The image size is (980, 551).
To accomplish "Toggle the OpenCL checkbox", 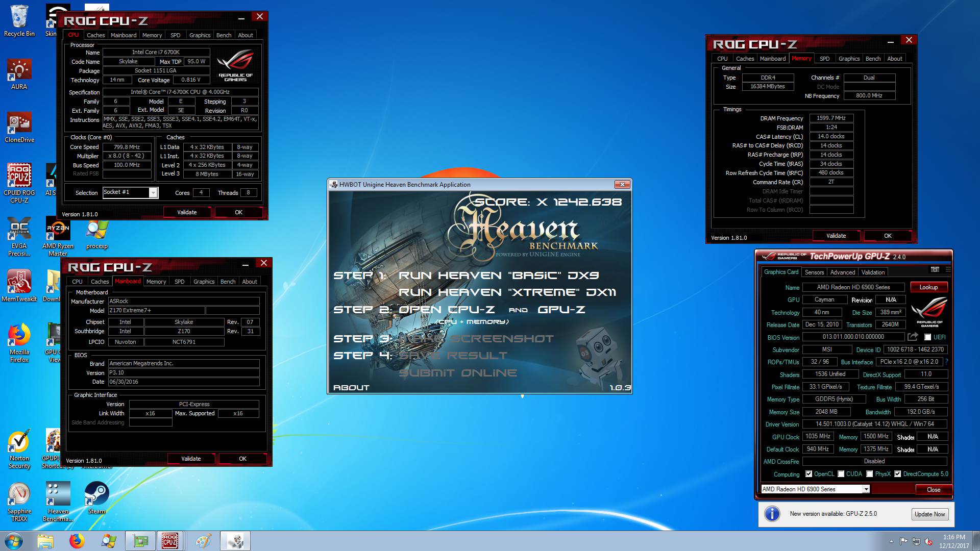I will [809, 474].
